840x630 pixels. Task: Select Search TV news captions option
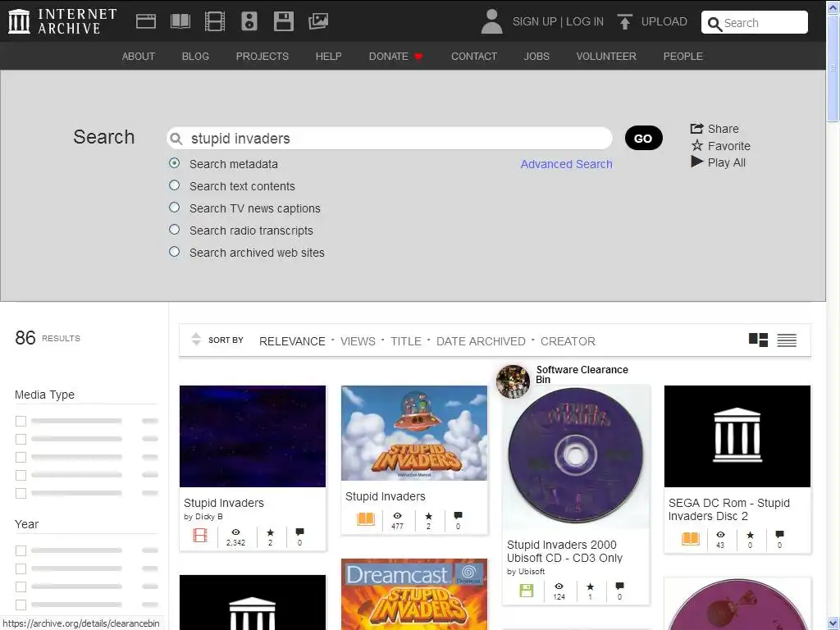coord(174,208)
